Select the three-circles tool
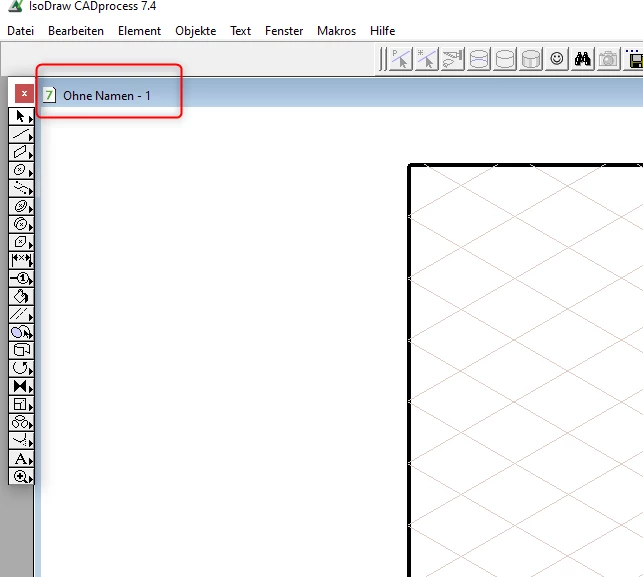Screen dimensions: 643x577 [21, 422]
